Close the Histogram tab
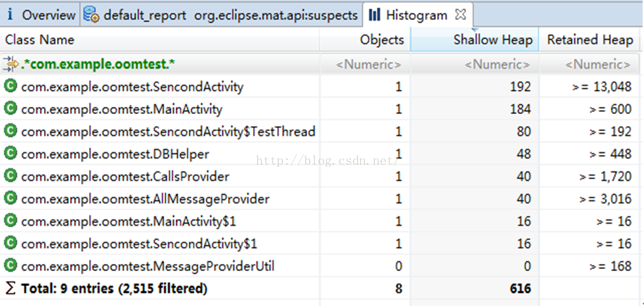This screenshot has width=644, height=306. (461, 14)
